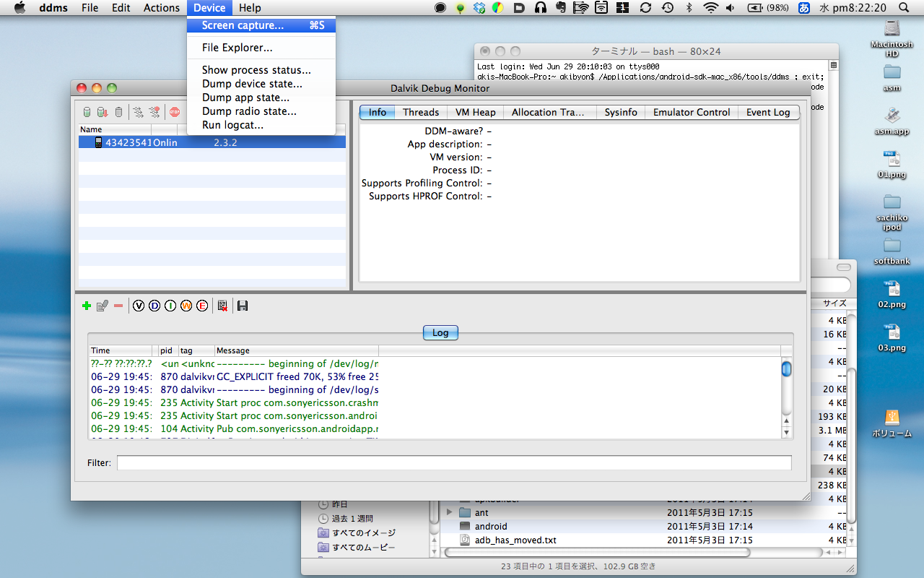Click the 01.png file on desktop
924x578 pixels.
[892, 165]
